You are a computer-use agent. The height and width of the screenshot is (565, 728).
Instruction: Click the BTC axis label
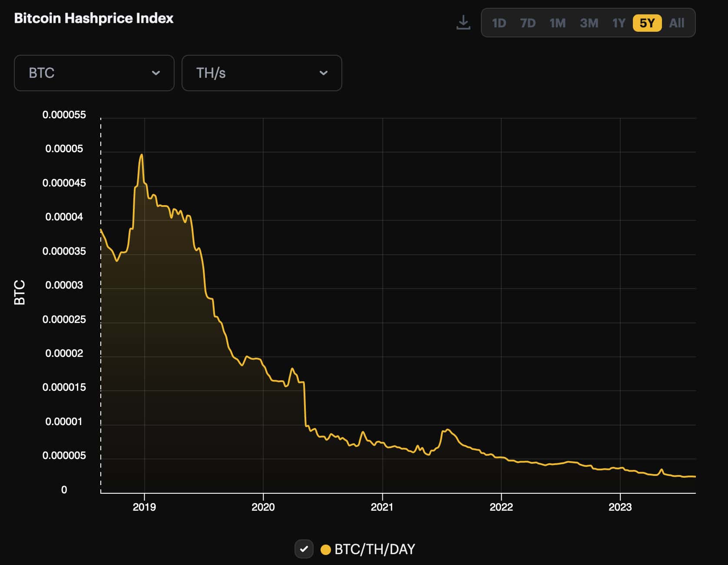coord(19,292)
